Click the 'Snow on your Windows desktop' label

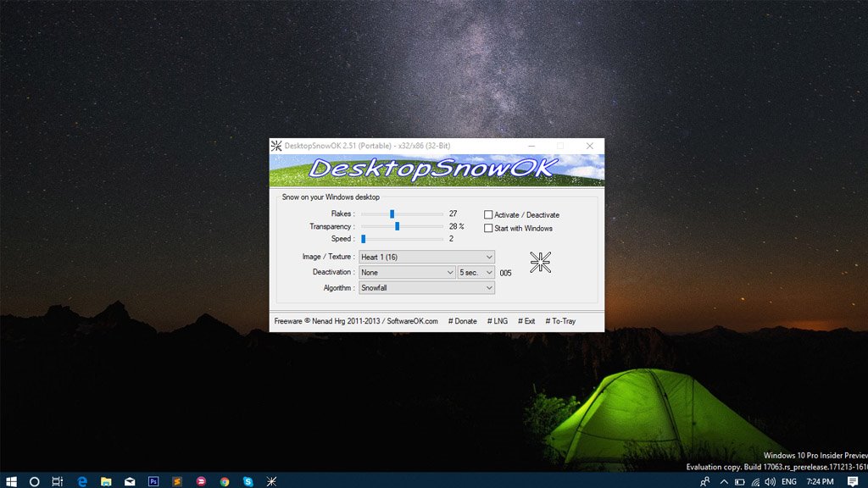[x=331, y=197]
